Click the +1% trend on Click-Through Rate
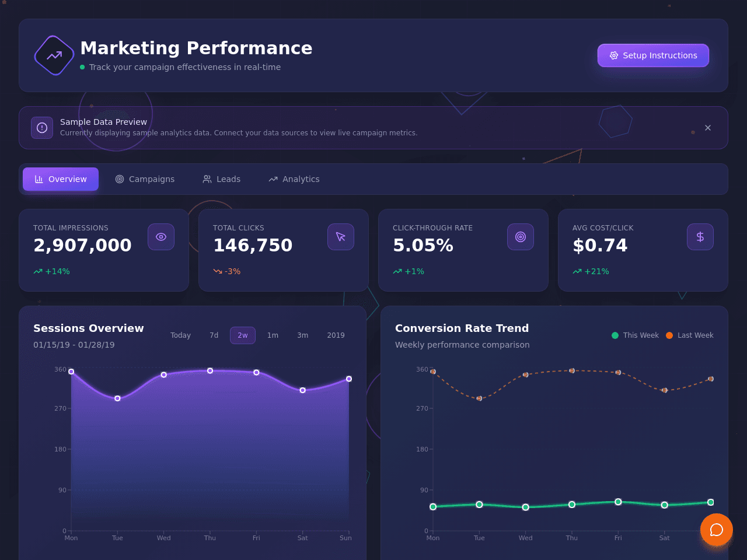 pyautogui.click(x=409, y=271)
